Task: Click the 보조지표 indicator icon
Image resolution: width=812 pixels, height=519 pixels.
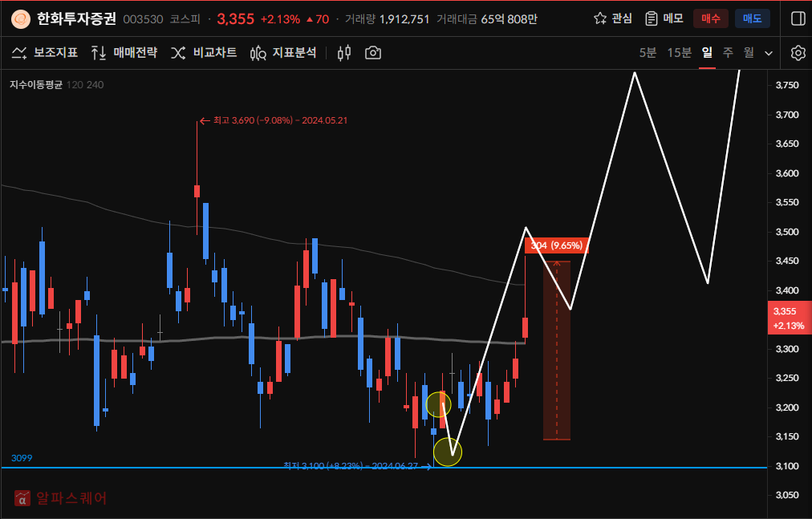Action: 19,53
